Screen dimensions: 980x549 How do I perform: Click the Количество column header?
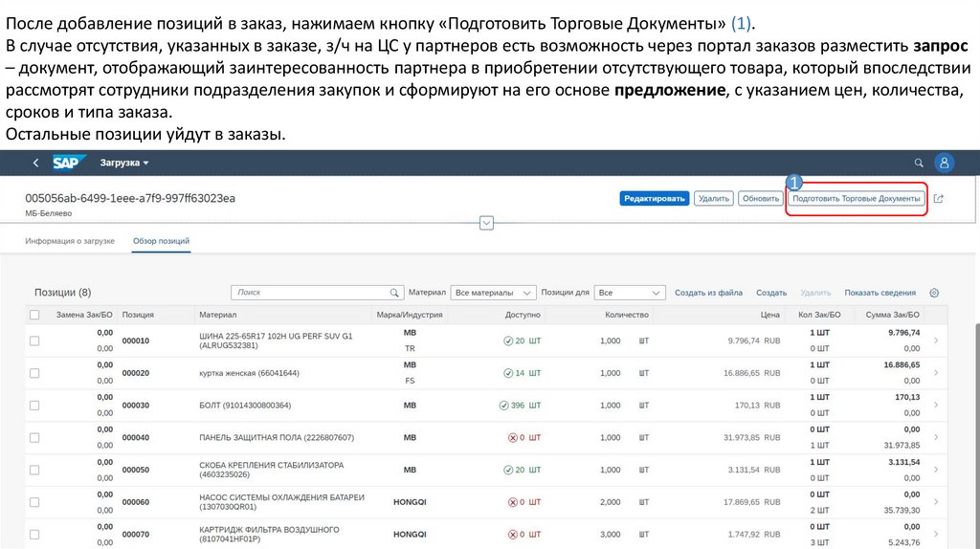(627, 315)
